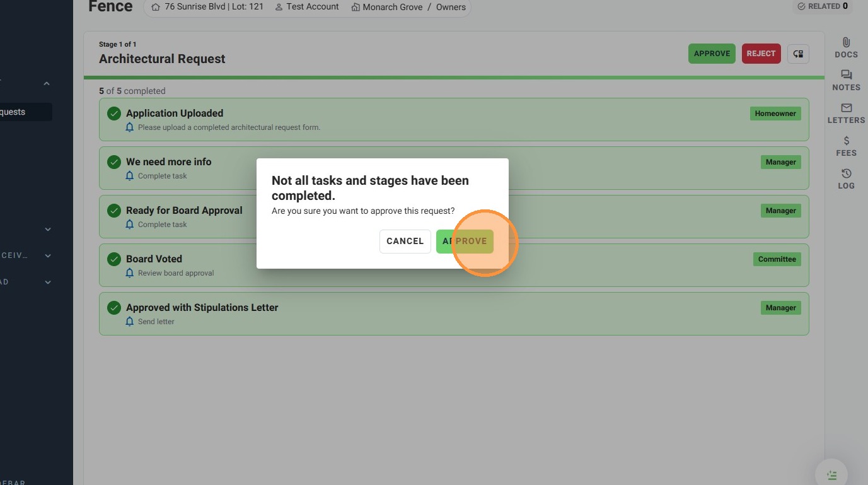The width and height of the screenshot is (868, 485).
Task: Click the bell icon under Ready for Board Approval
Action: pos(130,225)
